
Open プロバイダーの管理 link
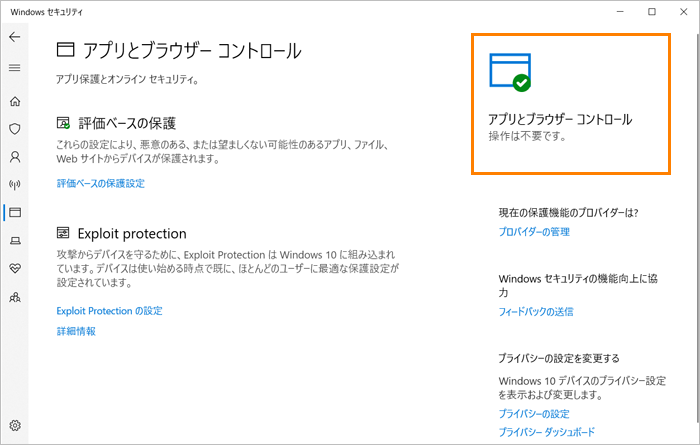534,232
